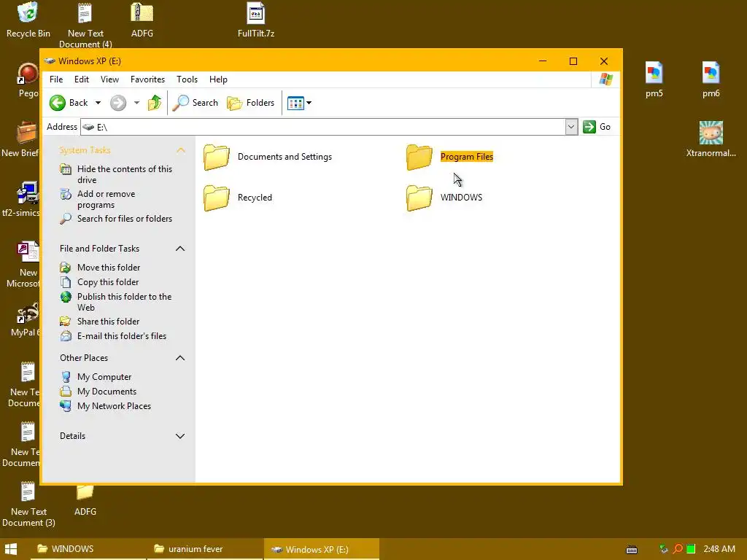Open My Documents in Other Places
The height and width of the screenshot is (560, 747).
click(x=107, y=392)
